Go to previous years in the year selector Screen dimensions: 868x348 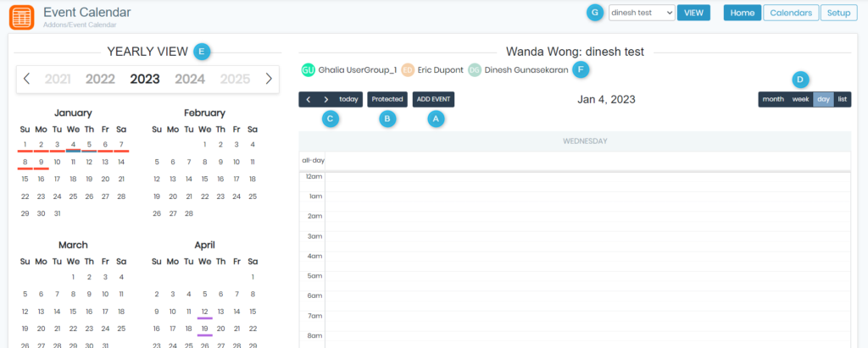[x=26, y=79]
